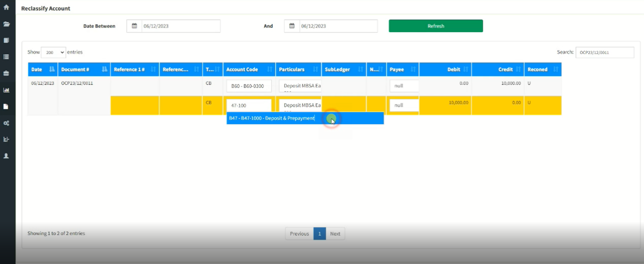This screenshot has height=264, width=644.
Task: Click the calendar icon for end date
Action: (292, 26)
